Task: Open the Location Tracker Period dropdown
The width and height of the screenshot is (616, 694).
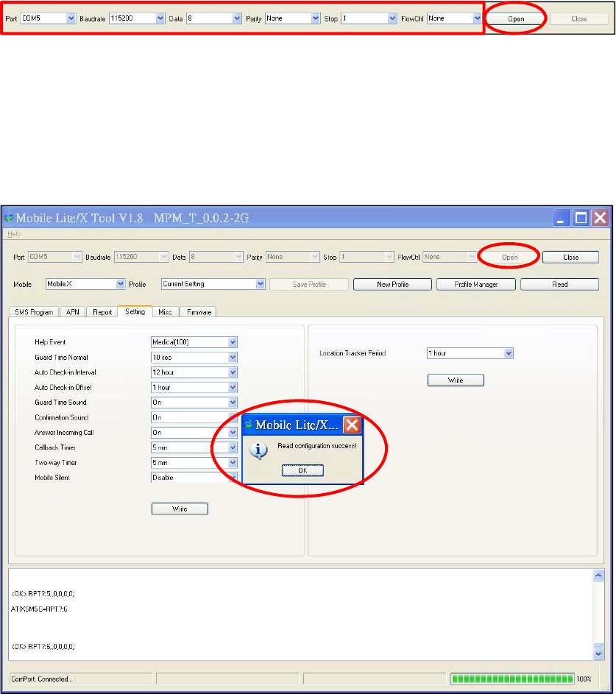Action: [470, 353]
